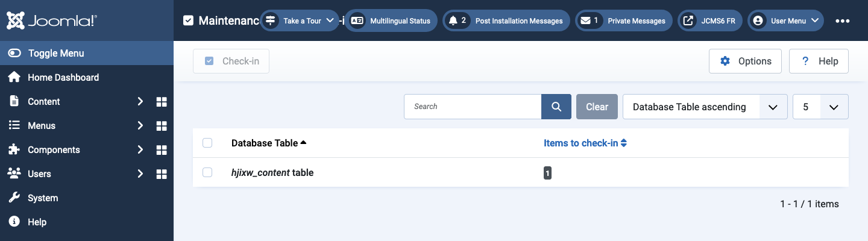
Task: Open the Help toolbar button
Action: [x=819, y=61]
